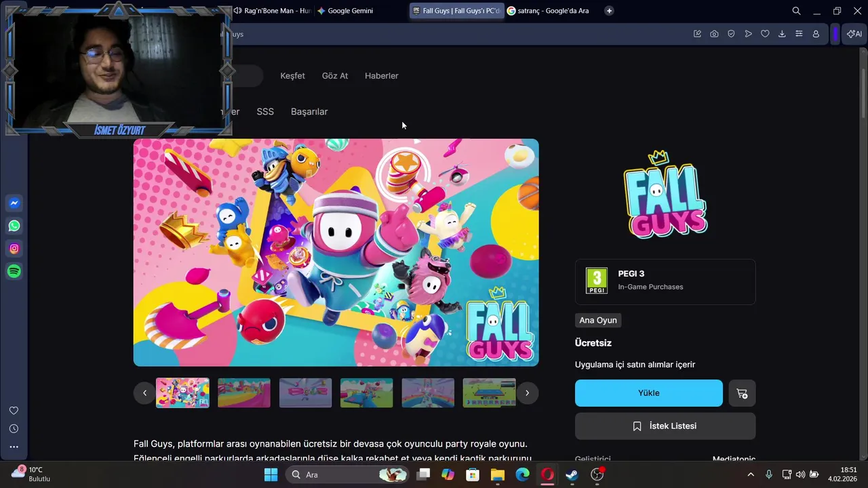The height and width of the screenshot is (488, 868).
Task: Take a snapshot with the camera icon
Action: tap(714, 34)
